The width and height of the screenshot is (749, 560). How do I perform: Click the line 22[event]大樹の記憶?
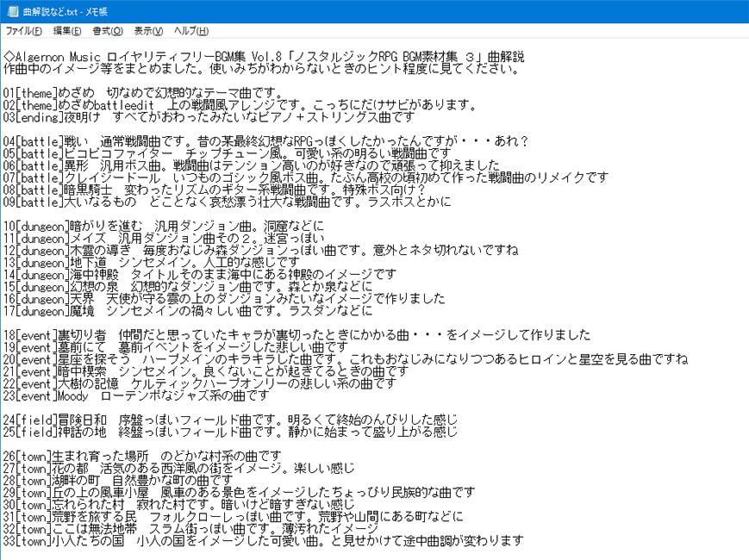click(x=200, y=383)
